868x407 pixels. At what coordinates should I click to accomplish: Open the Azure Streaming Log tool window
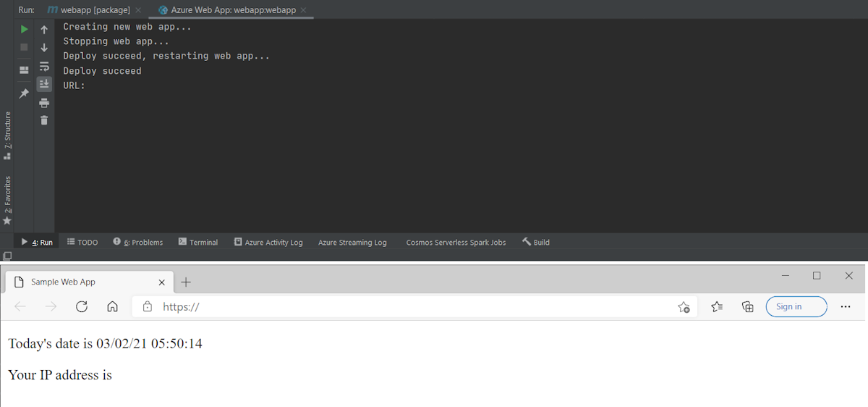(x=352, y=242)
